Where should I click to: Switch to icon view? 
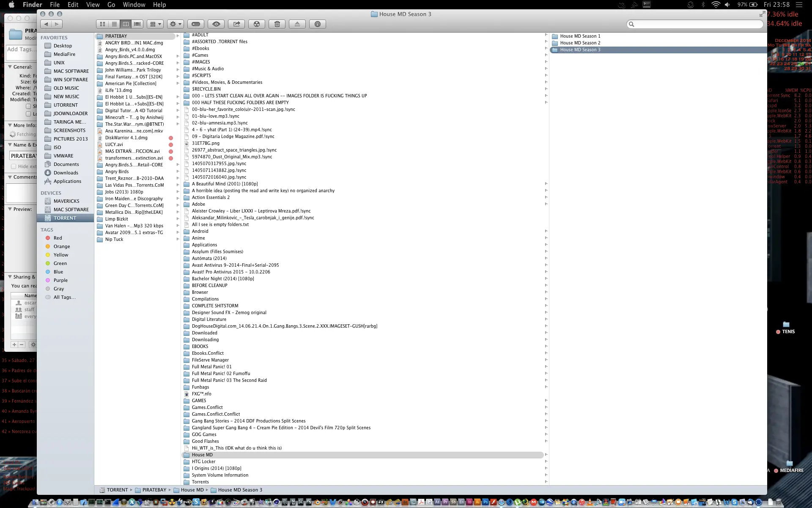102,24
